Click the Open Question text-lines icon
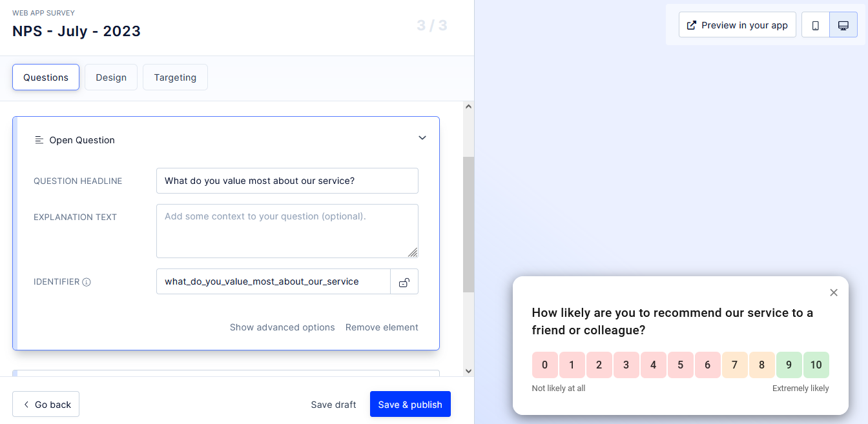Image resolution: width=868 pixels, height=424 pixels. click(x=38, y=139)
